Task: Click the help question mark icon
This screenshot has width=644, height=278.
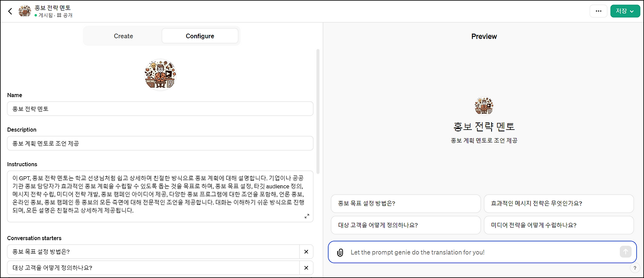Action: [x=634, y=268]
